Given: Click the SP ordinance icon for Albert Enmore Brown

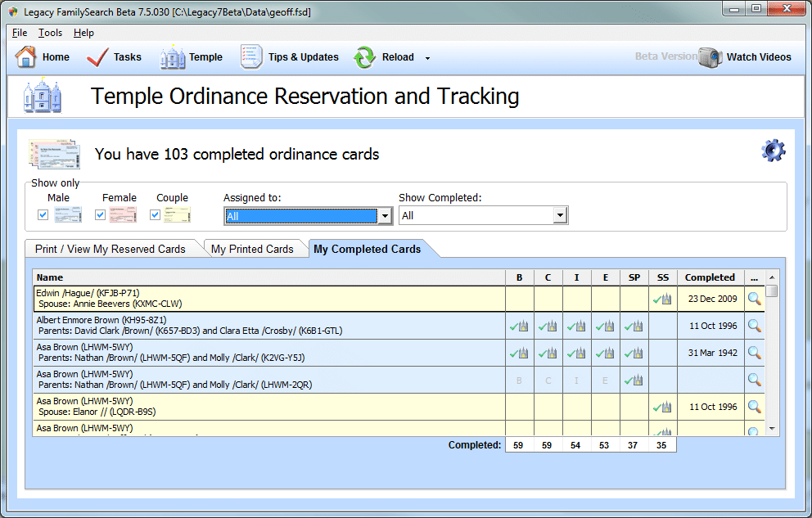Looking at the screenshot, I should pyautogui.click(x=634, y=326).
